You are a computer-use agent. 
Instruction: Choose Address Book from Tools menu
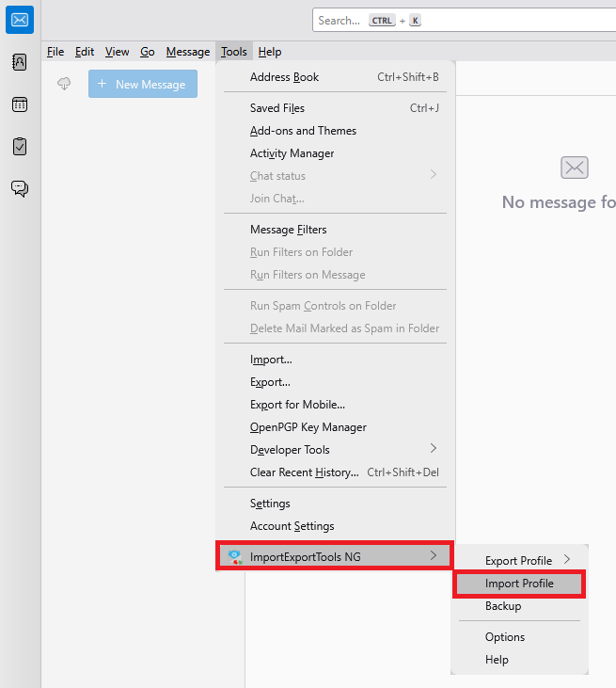[336, 77]
